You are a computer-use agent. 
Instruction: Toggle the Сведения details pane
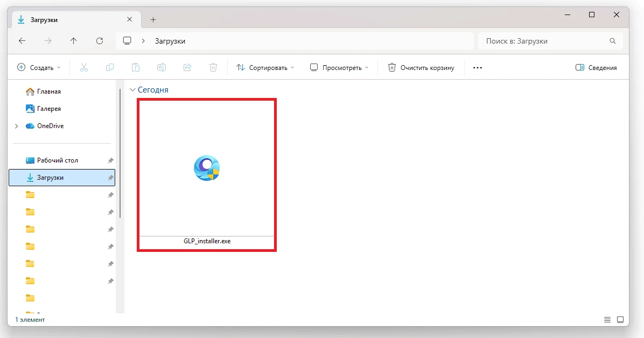(596, 68)
